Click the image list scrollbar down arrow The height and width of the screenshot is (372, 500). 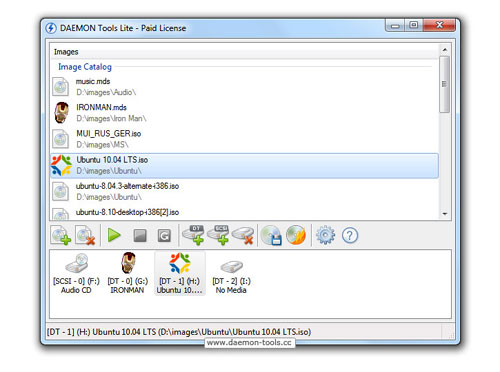pyautogui.click(x=445, y=214)
